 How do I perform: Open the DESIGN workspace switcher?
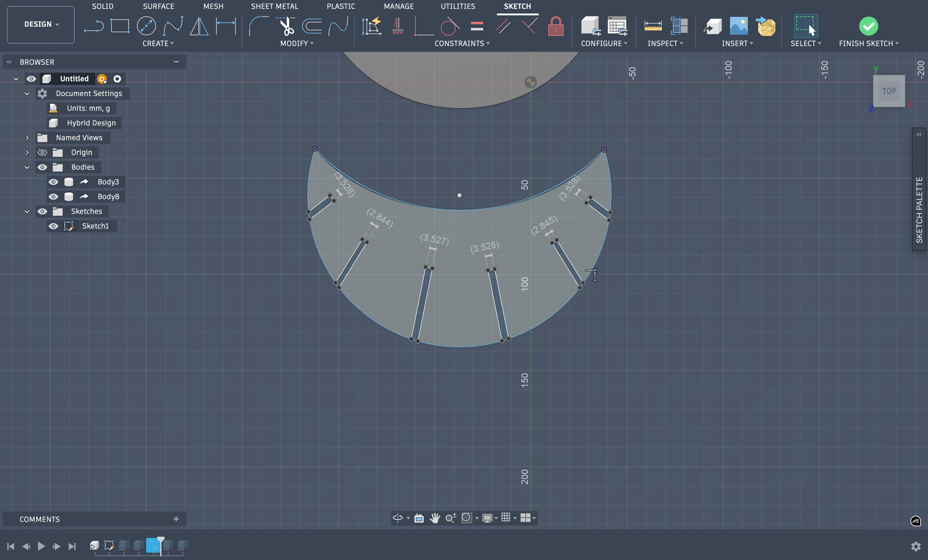pos(40,24)
